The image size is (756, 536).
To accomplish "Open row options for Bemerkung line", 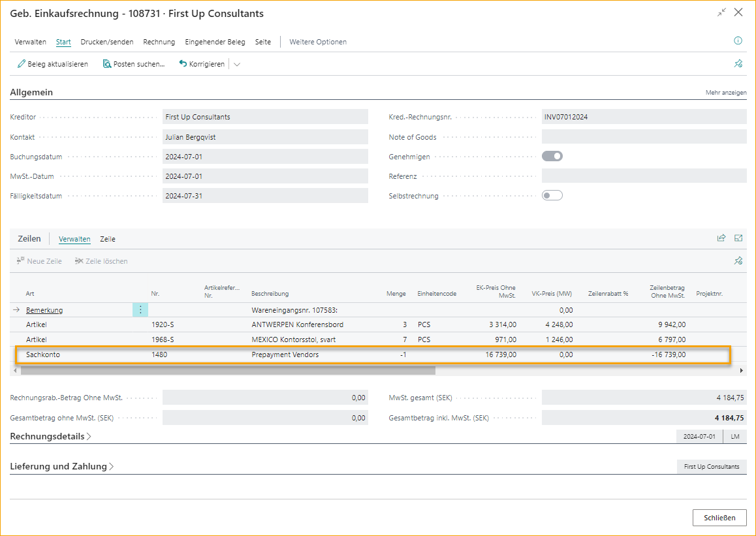I will pyautogui.click(x=140, y=310).
